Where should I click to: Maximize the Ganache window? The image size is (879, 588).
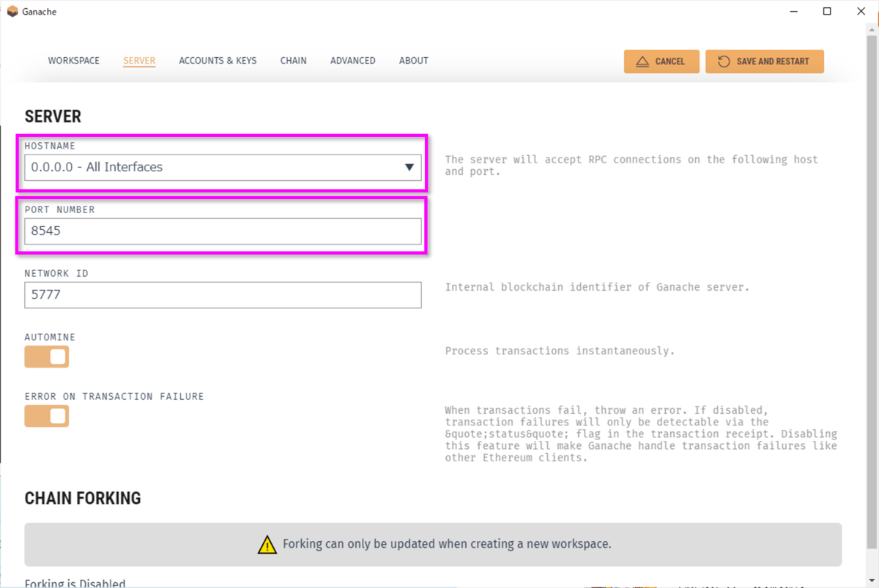[827, 11]
